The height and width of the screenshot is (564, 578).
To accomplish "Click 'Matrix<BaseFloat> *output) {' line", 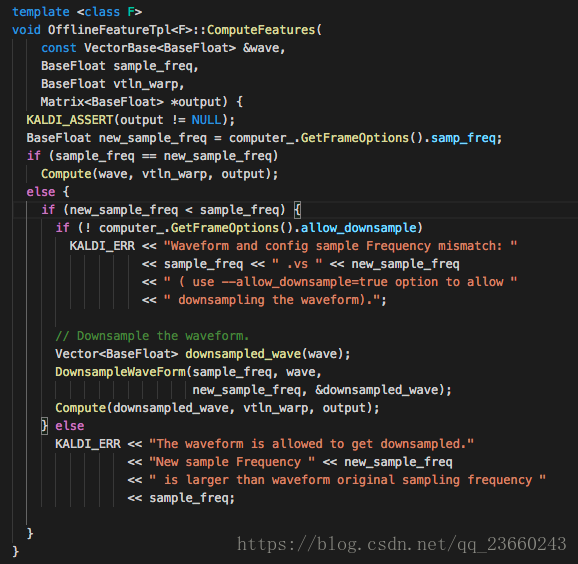I will coord(142,102).
